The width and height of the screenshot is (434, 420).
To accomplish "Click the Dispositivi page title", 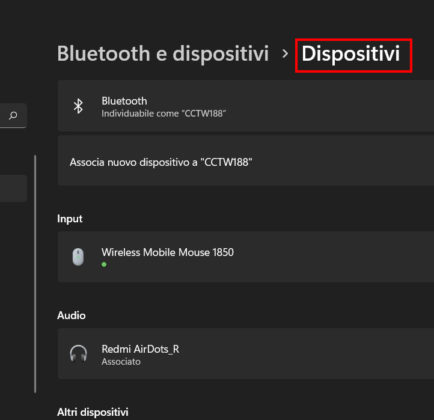I will tap(351, 54).
